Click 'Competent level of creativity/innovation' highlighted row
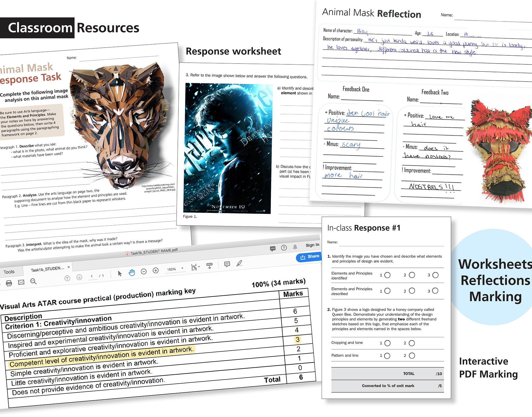The image size is (532, 417). (102, 357)
